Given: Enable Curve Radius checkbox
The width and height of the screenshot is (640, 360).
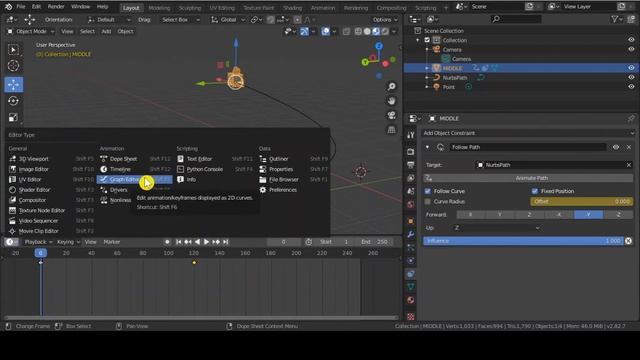Looking at the screenshot, I should pyautogui.click(x=428, y=202).
